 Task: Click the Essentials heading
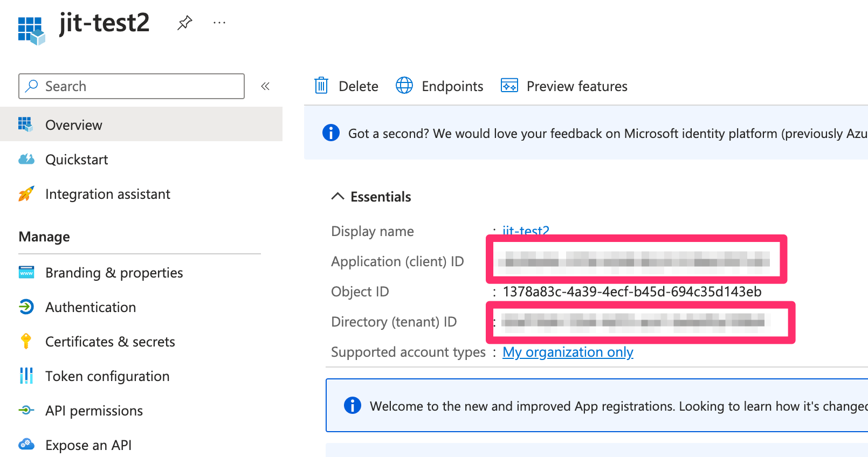click(381, 197)
